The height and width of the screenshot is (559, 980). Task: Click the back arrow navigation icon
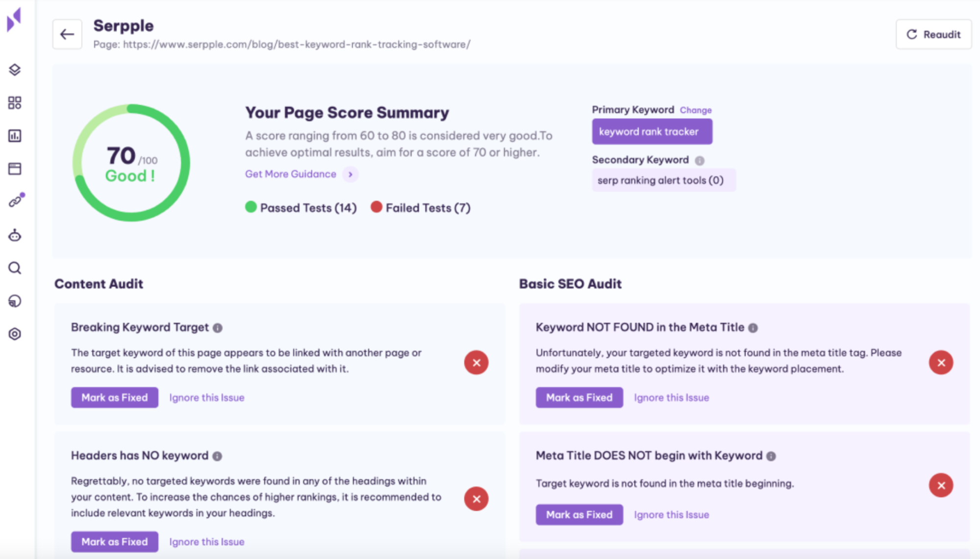coord(67,32)
